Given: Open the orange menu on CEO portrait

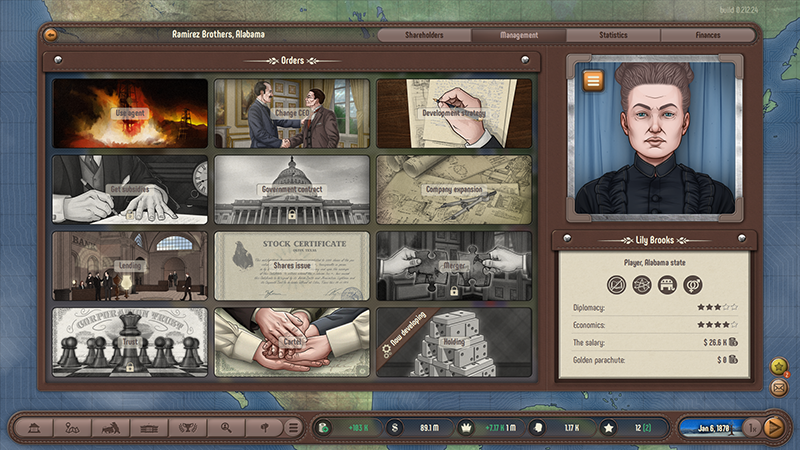Looking at the screenshot, I should point(592,80).
